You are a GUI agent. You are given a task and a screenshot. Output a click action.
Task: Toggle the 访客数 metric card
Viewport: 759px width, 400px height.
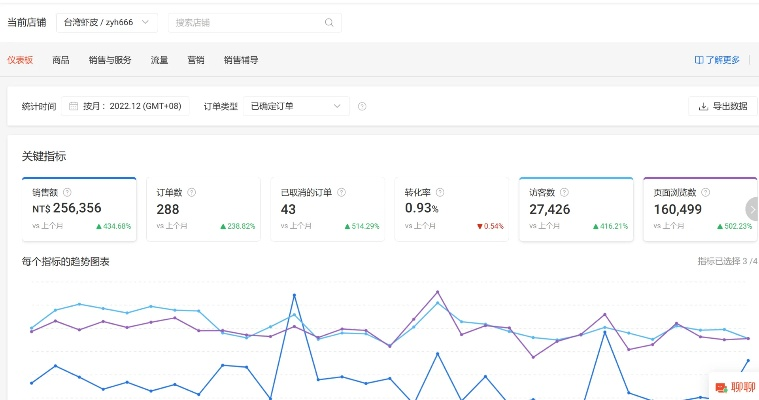coord(575,210)
